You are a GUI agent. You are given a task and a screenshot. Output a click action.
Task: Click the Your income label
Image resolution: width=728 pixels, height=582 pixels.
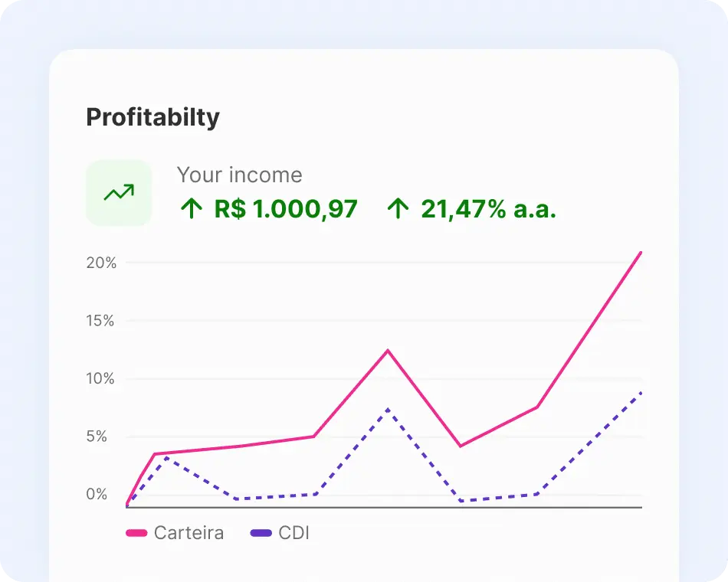click(x=239, y=175)
